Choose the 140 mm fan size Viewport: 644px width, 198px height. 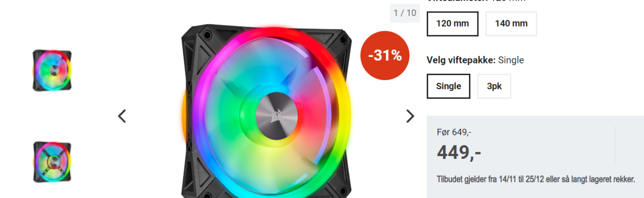(511, 24)
